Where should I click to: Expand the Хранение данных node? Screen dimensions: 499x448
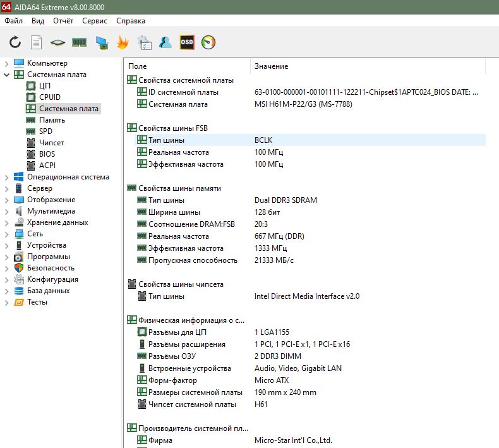7,223
